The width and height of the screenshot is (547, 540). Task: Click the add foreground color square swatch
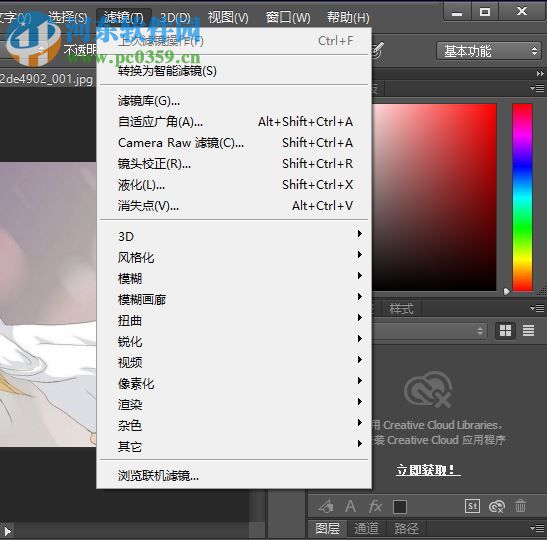[400, 507]
